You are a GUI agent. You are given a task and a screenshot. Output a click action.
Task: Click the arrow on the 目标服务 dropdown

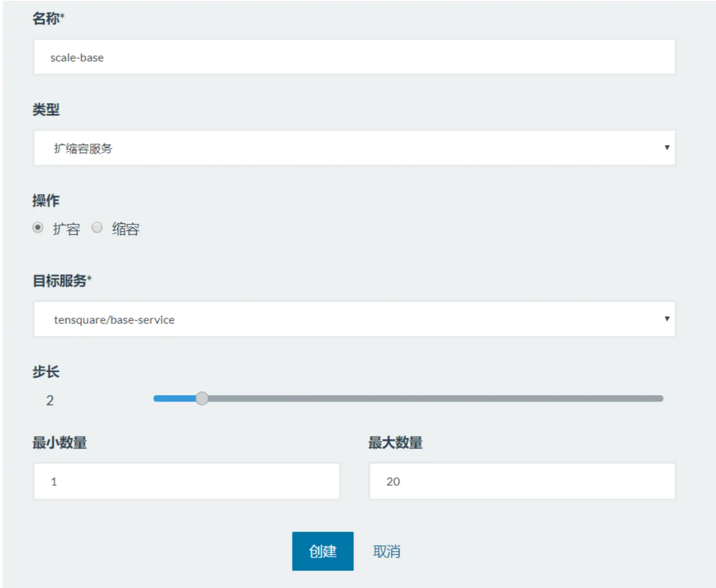(667, 319)
